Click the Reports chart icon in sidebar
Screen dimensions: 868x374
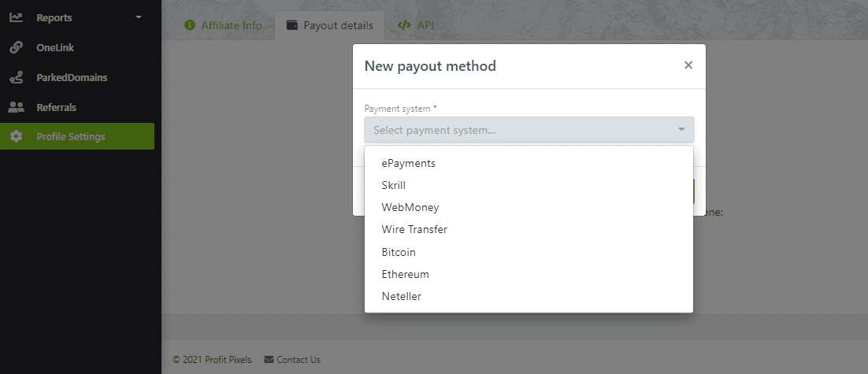tap(16, 17)
